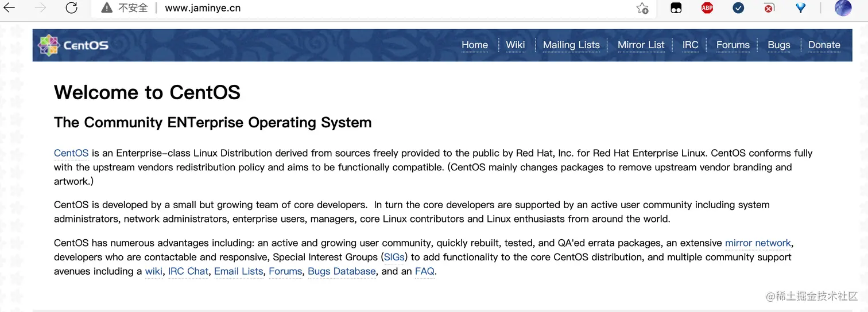Follow the FAQ link

click(x=425, y=271)
